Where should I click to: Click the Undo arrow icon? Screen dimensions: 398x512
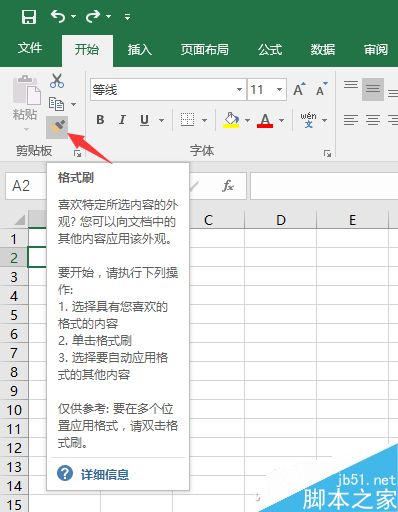[x=58, y=16]
